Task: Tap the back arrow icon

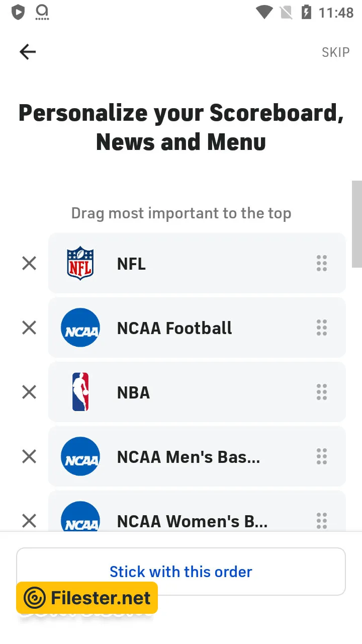Action: pos(28,52)
